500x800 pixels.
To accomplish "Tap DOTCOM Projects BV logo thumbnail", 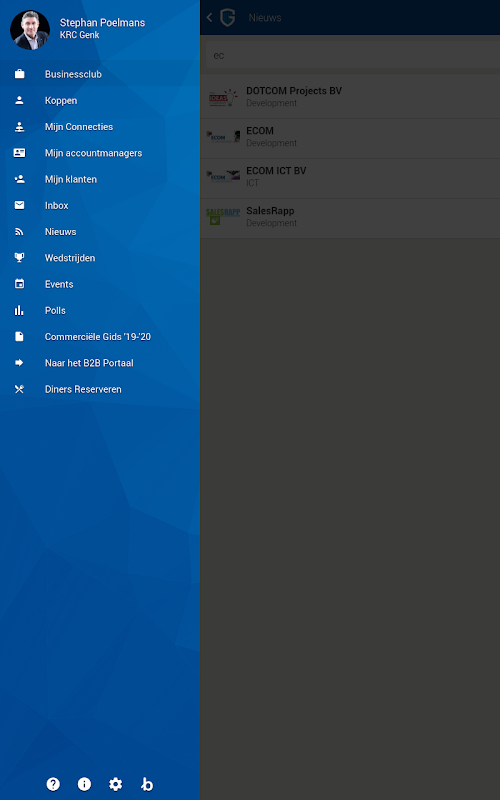I will point(223,97).
